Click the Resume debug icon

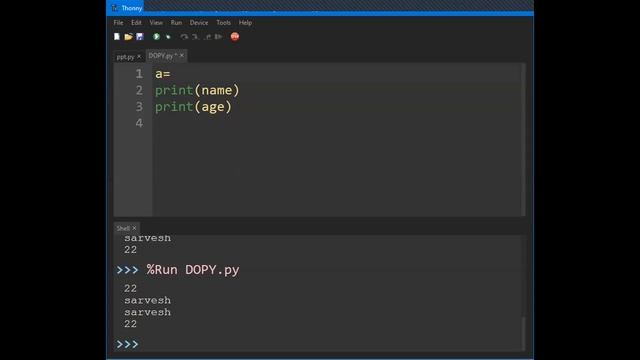point(219,37)
